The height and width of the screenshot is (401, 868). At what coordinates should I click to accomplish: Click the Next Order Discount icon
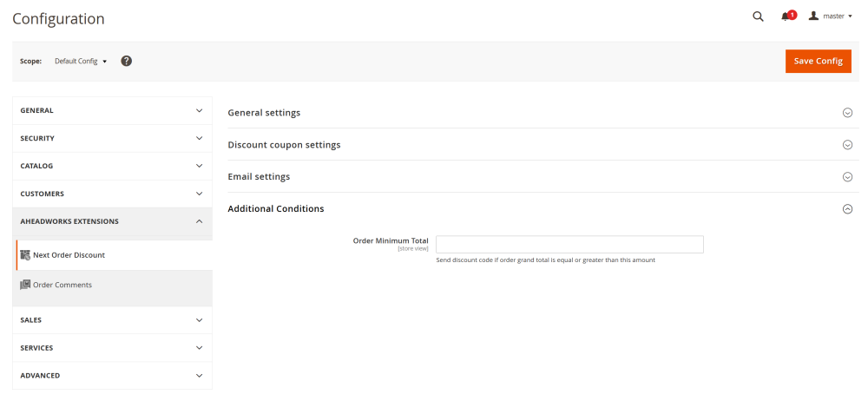point(25,255)
